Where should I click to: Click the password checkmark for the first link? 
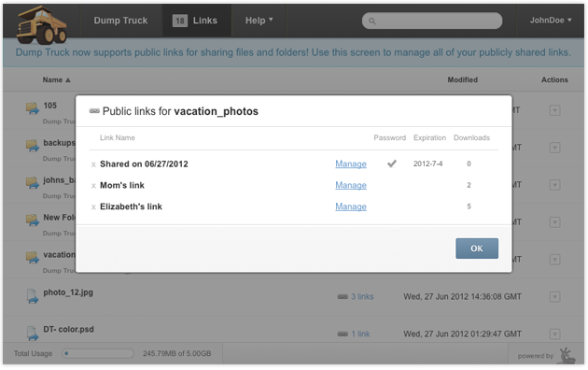pyautogui.click(x=392, y=164)
